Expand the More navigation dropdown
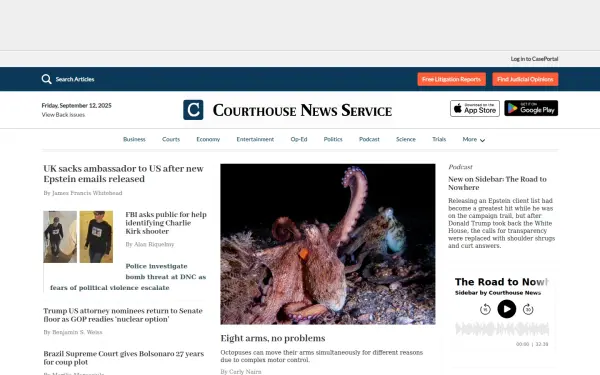 coord(474,140)
